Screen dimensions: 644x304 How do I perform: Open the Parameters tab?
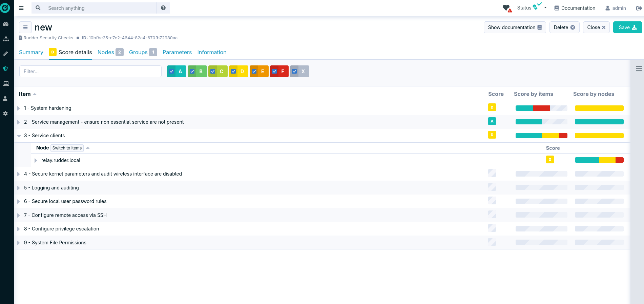point(177,52)
